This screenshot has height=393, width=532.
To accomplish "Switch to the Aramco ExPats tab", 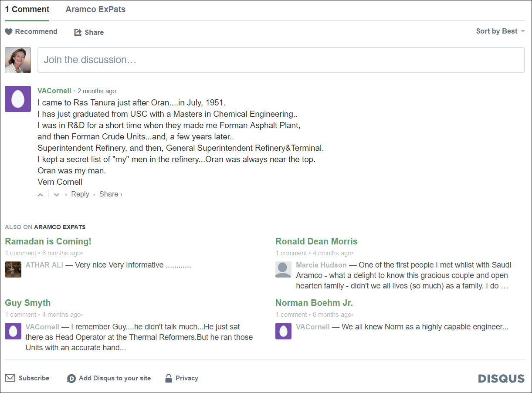I will [95, 10].
